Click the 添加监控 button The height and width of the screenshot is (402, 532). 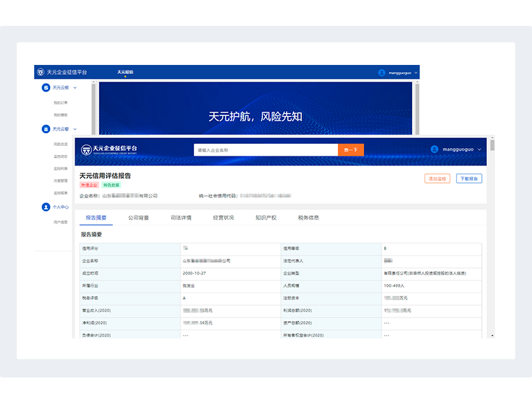437,179
